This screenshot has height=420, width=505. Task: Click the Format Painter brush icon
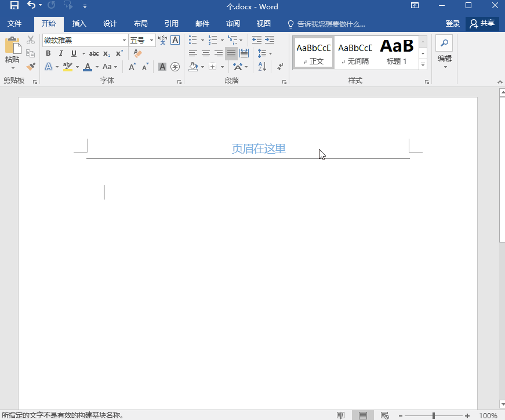(x=31, y=67)
